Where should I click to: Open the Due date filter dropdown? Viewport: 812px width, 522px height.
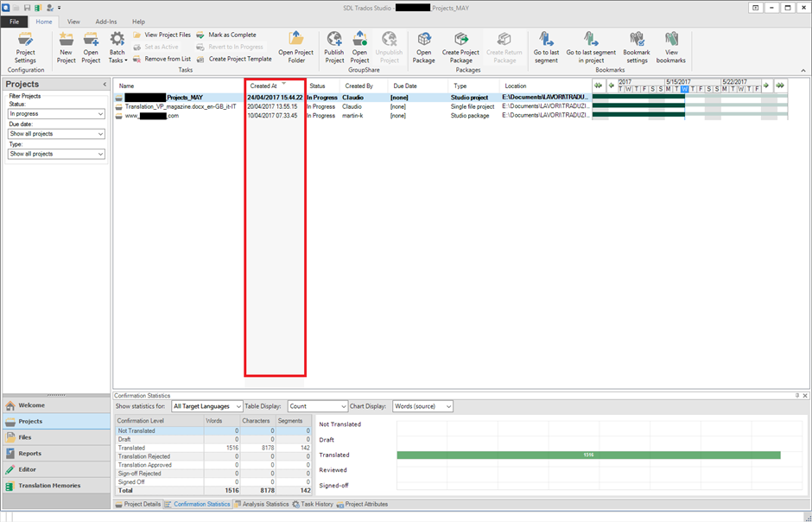(x=56, y=134)
